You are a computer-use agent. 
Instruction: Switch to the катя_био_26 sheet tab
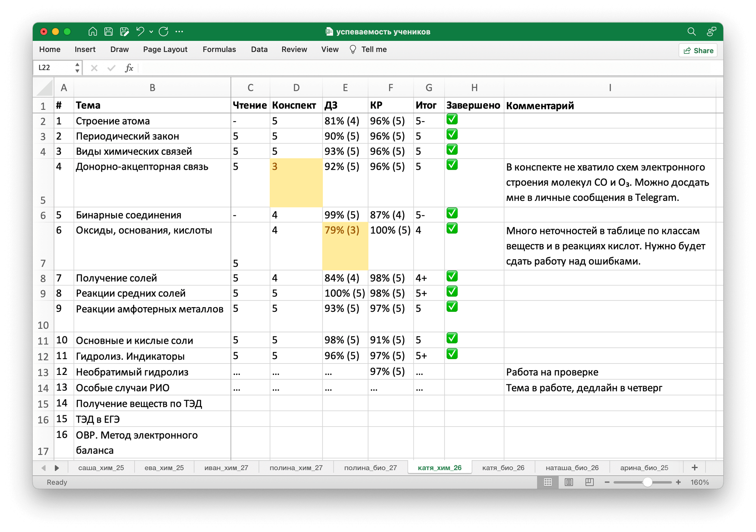(503, 467)
